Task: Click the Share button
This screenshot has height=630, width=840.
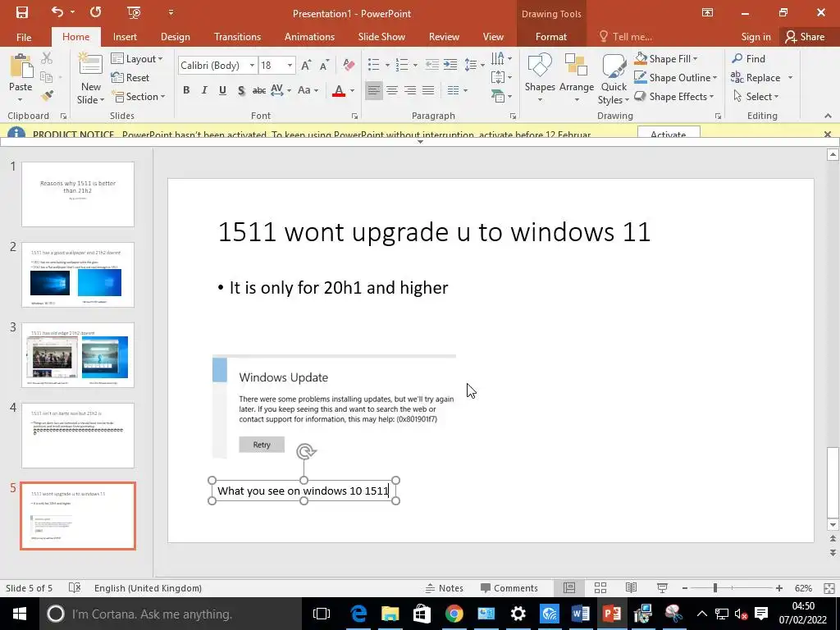Action: pos(805,37)
